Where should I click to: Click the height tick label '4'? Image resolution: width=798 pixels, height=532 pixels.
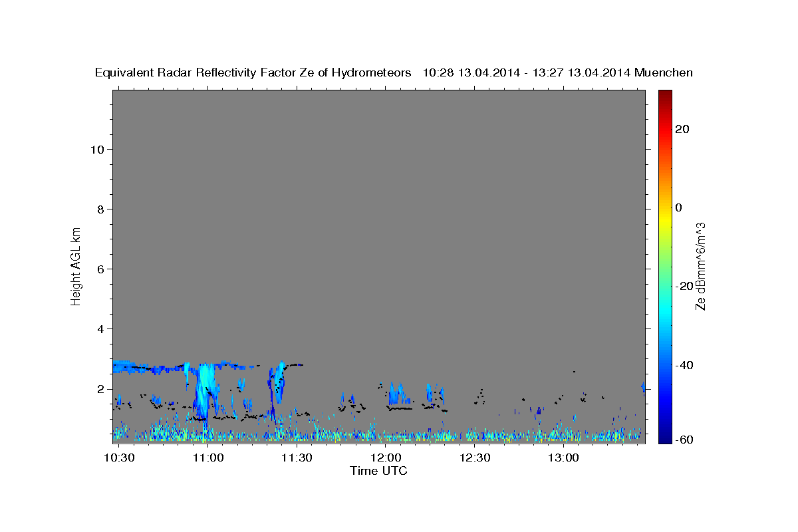point(100,329)
